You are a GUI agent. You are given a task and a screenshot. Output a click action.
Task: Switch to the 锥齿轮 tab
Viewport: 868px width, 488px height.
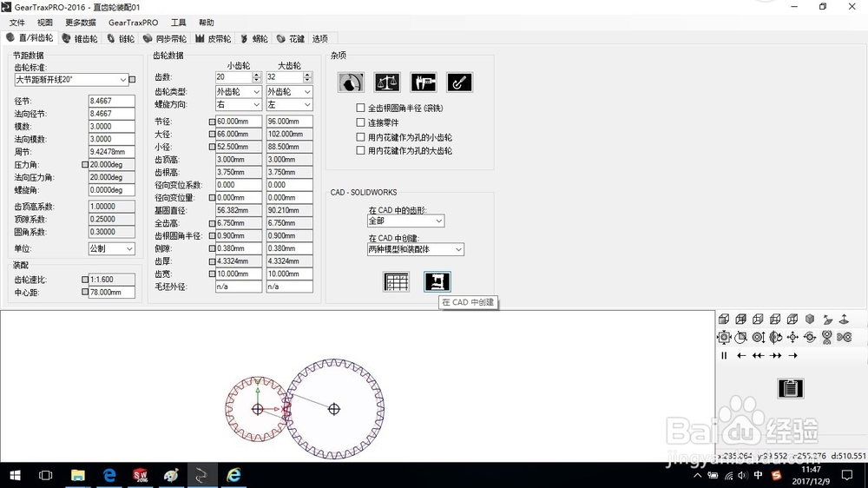pos(80,39)
